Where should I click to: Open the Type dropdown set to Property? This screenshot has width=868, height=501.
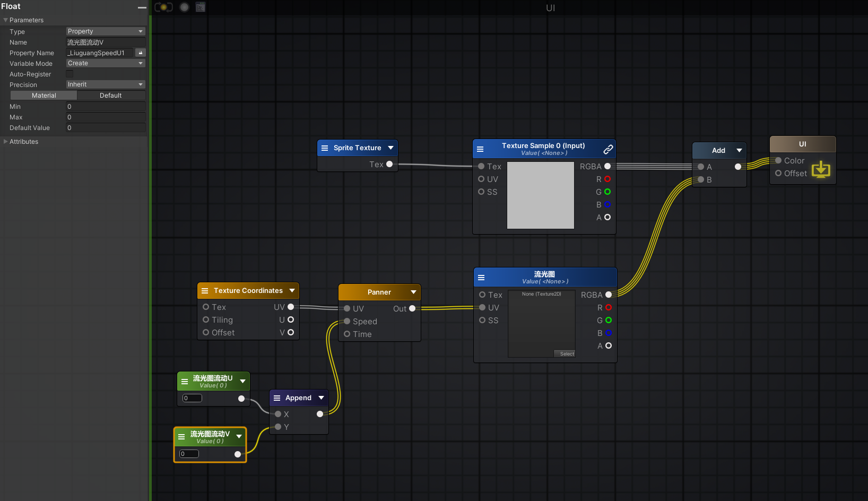pyautogui.click(x=106, y=31)
